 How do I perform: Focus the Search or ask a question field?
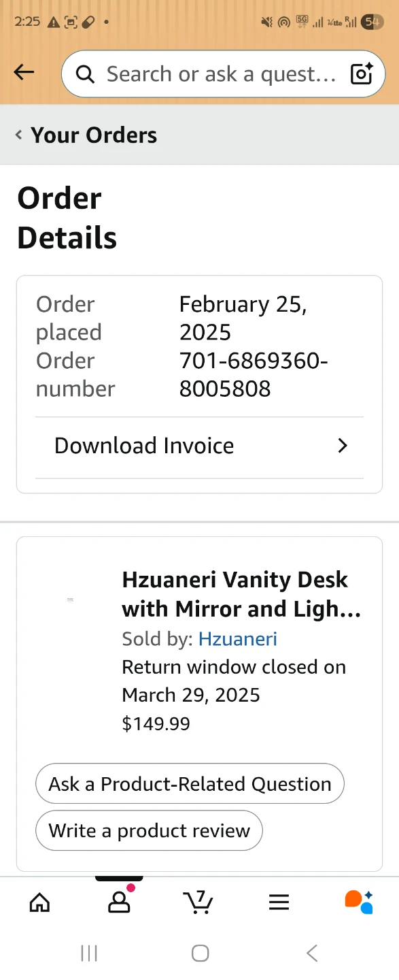tap(223, 73)
